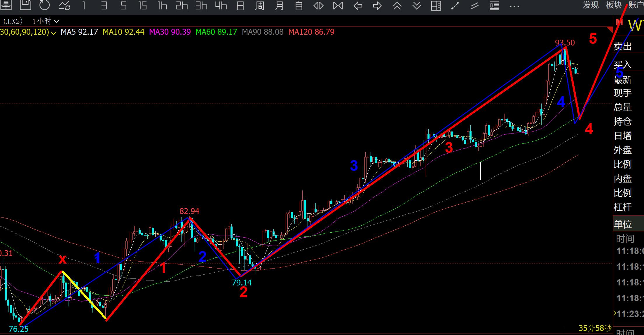The image size is (644, 335).
Task: Click the red M marker icon
Action: click(x=619, y=22)
